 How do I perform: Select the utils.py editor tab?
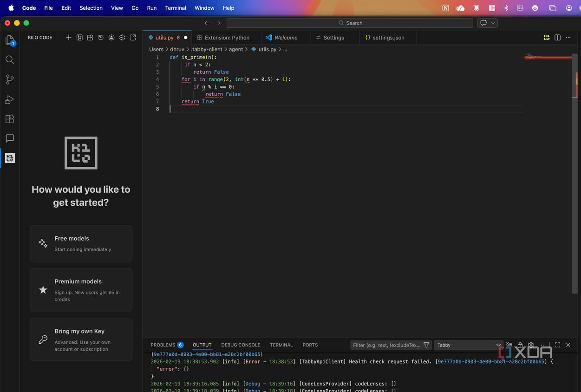click(x=167, y=38)
